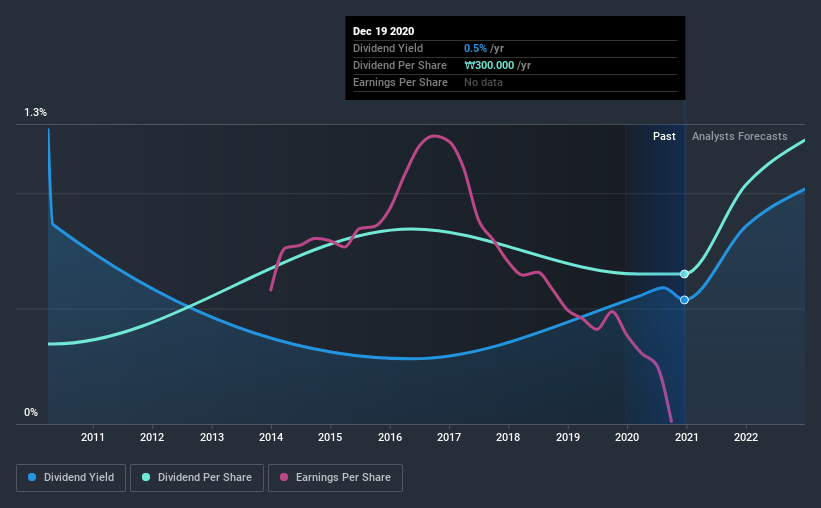Click the Past section label
Image resolution: width=821 pixels, height=508 pixels.
click(x=664, y=136)
